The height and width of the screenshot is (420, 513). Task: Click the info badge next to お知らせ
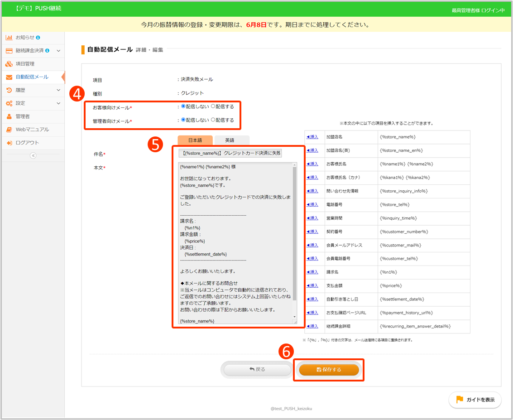tap(38, 38)
